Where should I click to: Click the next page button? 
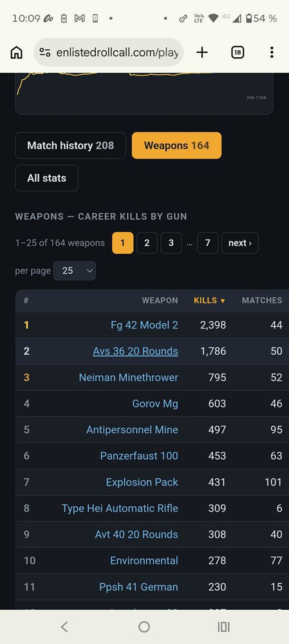(x=240, y=243)
